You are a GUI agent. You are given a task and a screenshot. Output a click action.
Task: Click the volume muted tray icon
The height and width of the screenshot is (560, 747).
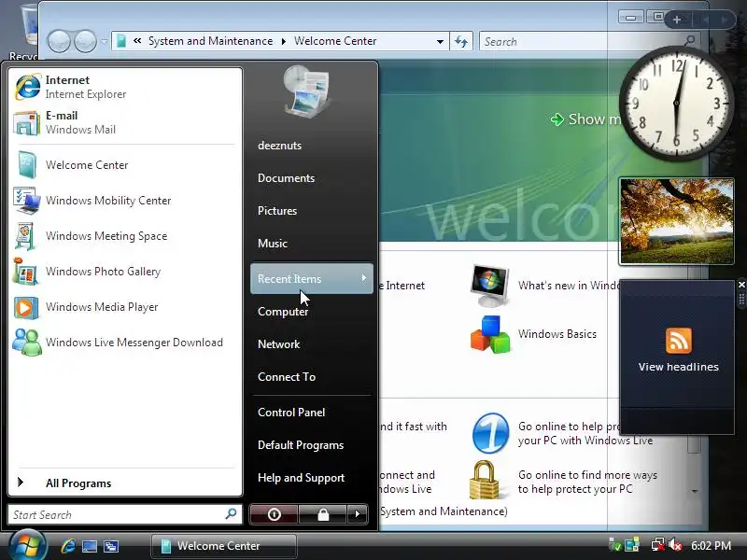click(675, 545)
